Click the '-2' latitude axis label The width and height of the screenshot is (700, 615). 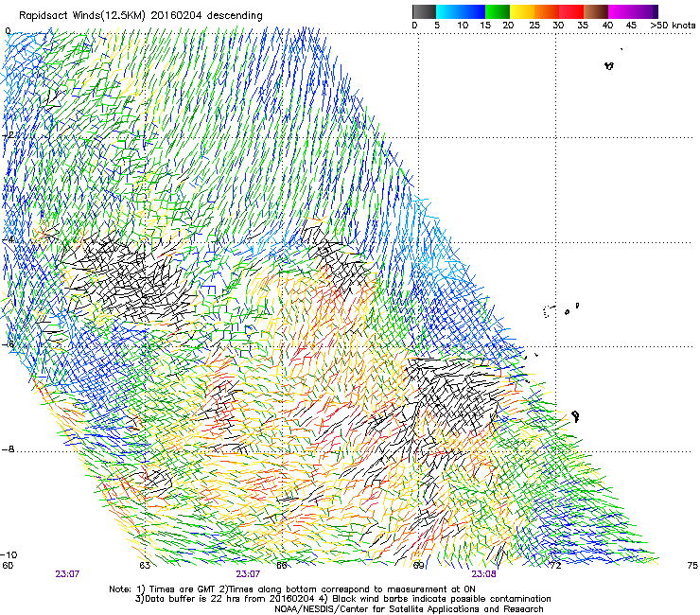pyautogui.click(x=8, y=135)
